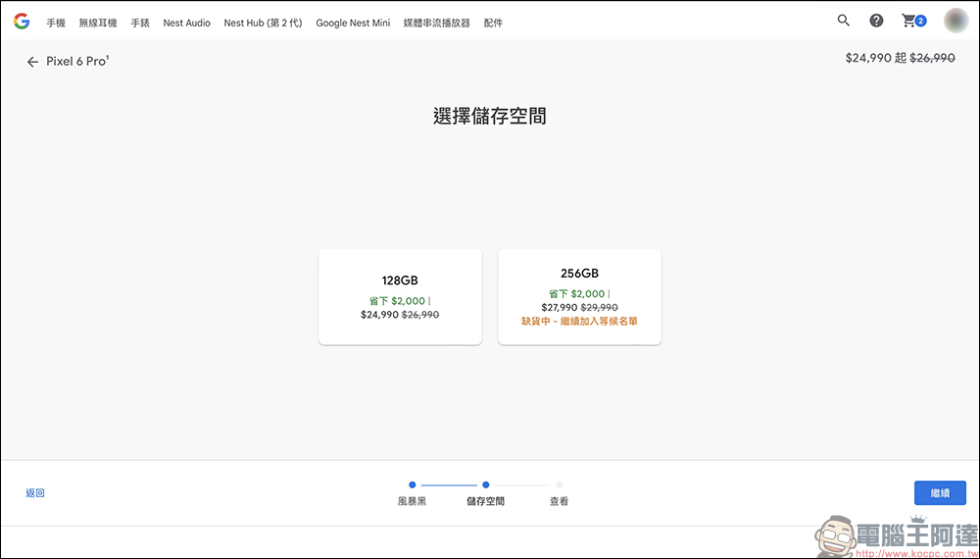Go to Nest Audio page

point(186,23)
